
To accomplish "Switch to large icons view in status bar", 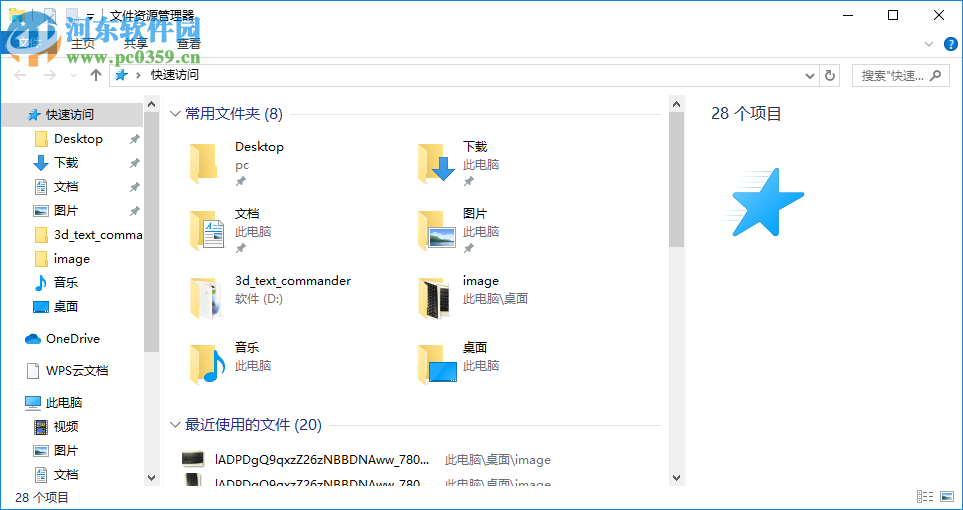I will point(946,496).
